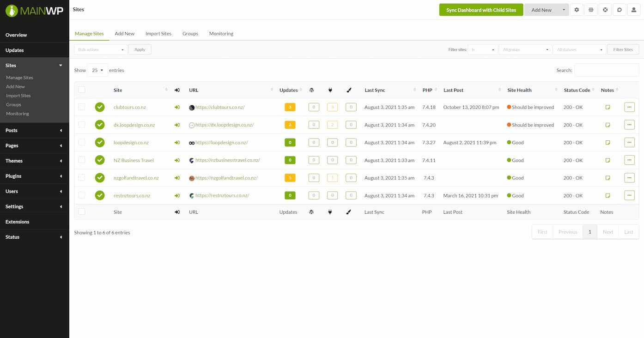Check the clubtours.co.nz row checkbox

click(x=82, y=107)
